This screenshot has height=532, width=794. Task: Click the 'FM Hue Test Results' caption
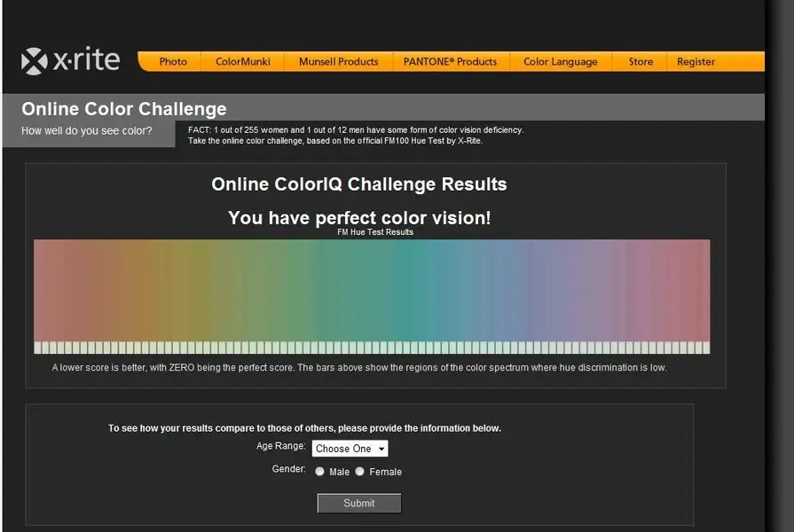[375, 231]
